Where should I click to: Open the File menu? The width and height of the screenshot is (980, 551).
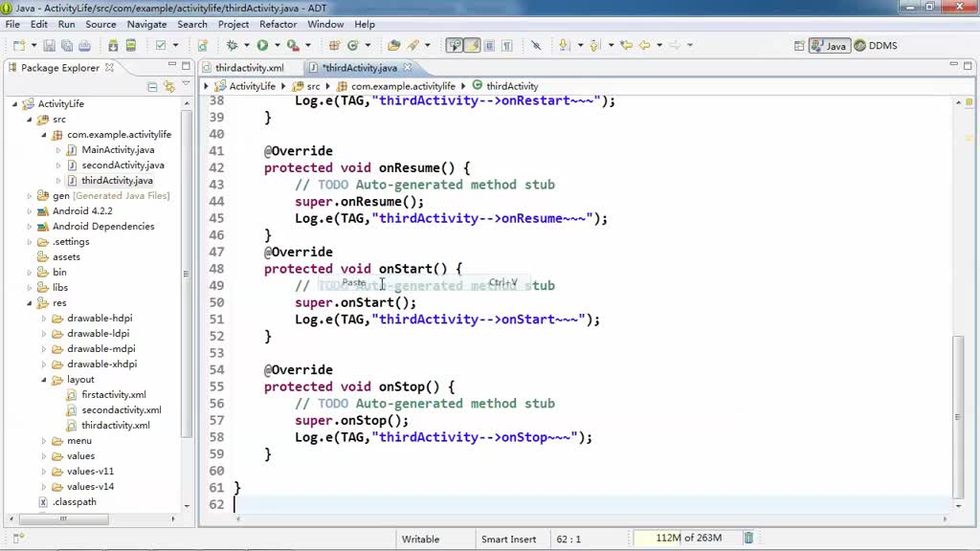pos(12,24)
